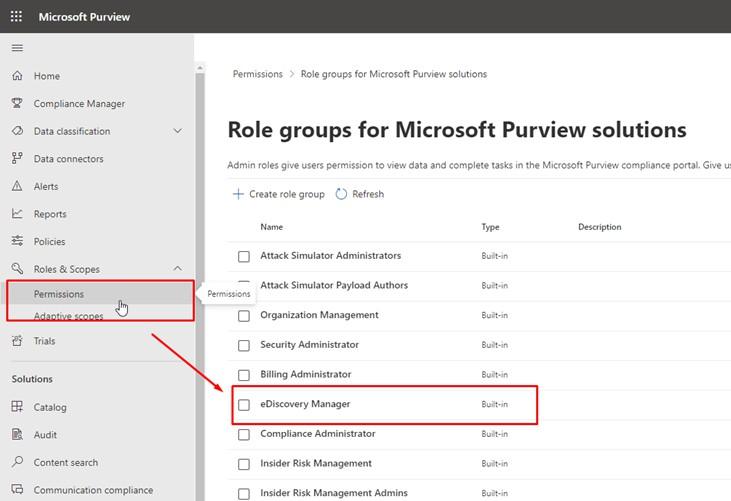
Task: Sort by the Type column header
Action: click(x=490, y=227)
